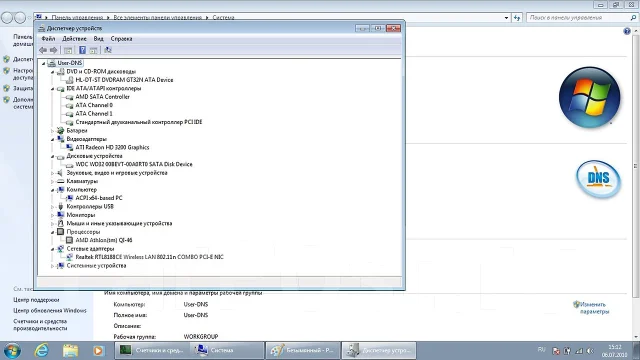
Task: Select Мыши и иные указывающие устройства
Action: [119, 224]
